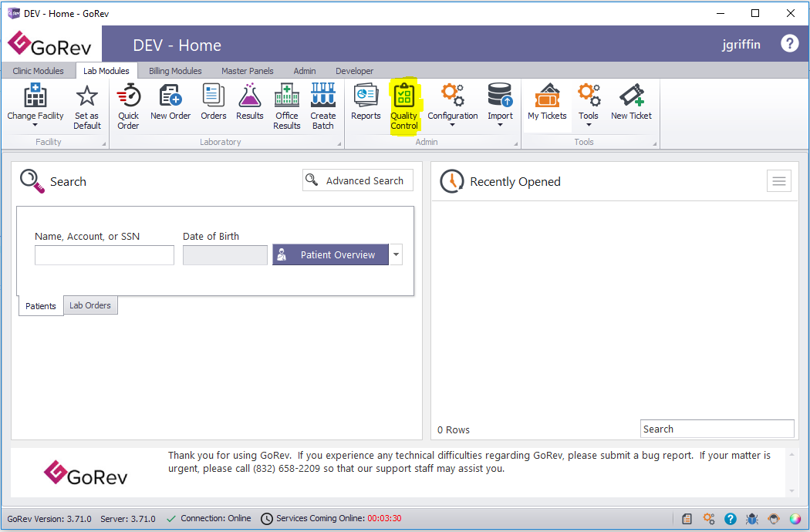The height and width of the screenshot is (532, 810).
Task: Click the "Services Coming Online" timer
Action: [x=331, y=518]
